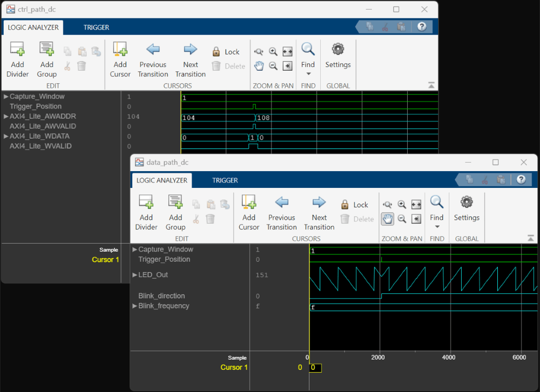
Task: Select the Blink_direction signal row
Action: pyautogui.click(x=161, y=296)
